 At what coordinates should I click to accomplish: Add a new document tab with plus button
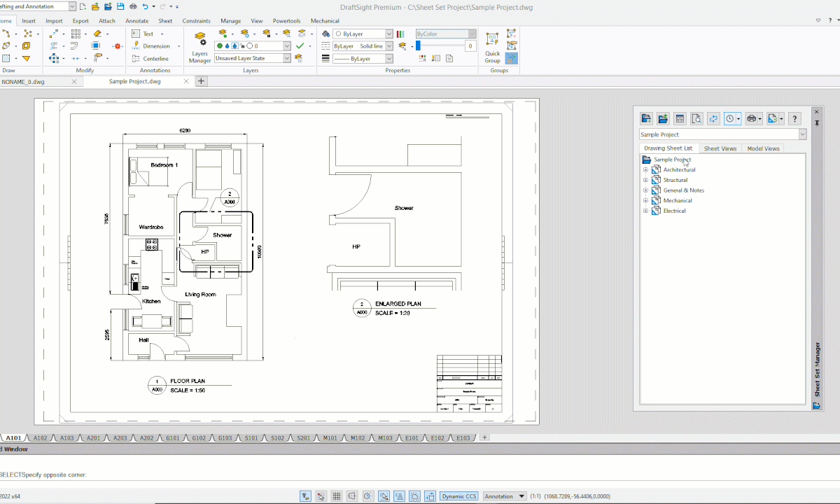201,81
